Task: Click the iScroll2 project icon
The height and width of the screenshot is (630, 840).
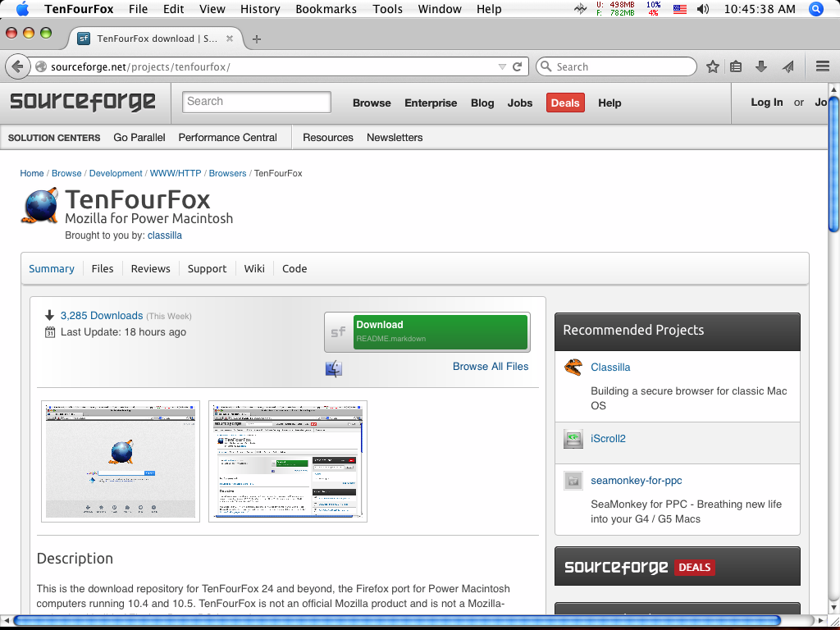Action: click(573, 439)
